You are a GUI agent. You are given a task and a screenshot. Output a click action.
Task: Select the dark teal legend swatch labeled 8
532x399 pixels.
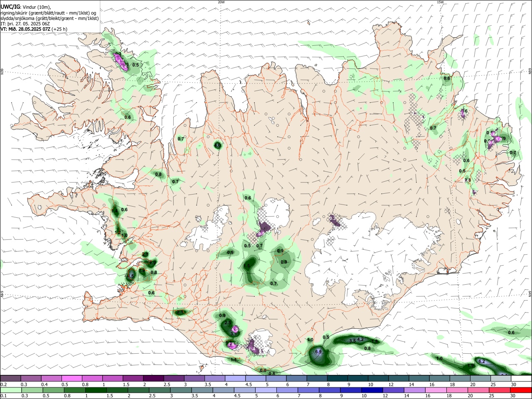pos(337,378)
